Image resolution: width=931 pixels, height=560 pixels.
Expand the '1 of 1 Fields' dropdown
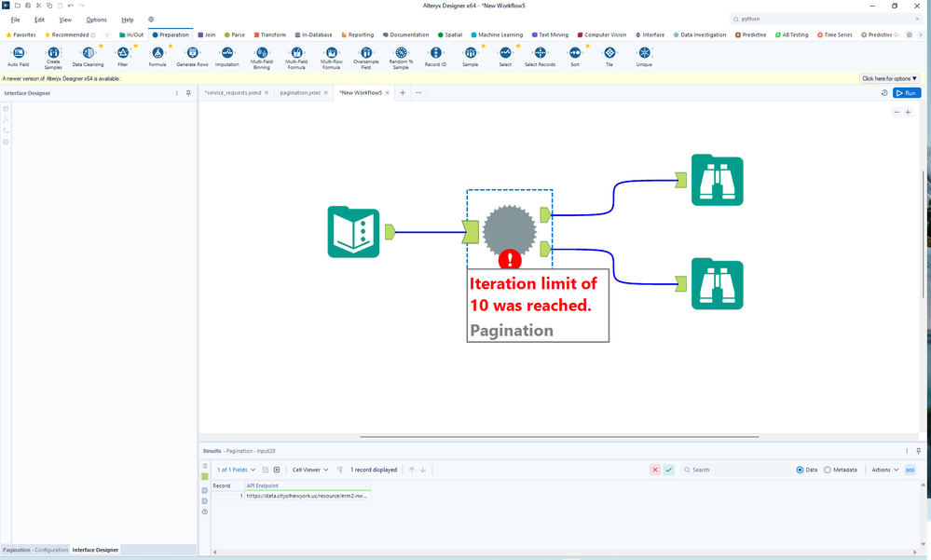pos(237,470)
